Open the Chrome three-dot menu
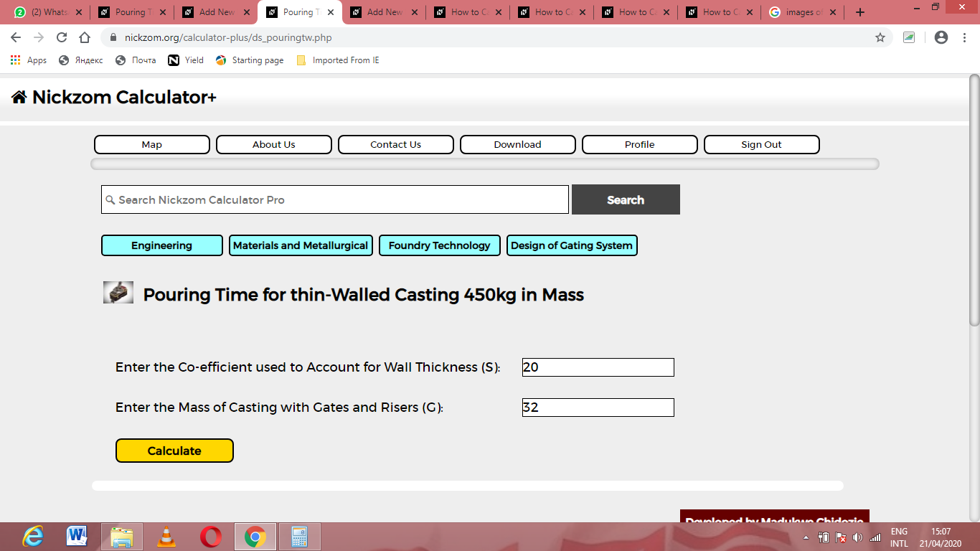This screenshot has width=980, height=551. (x=963, y=37)
